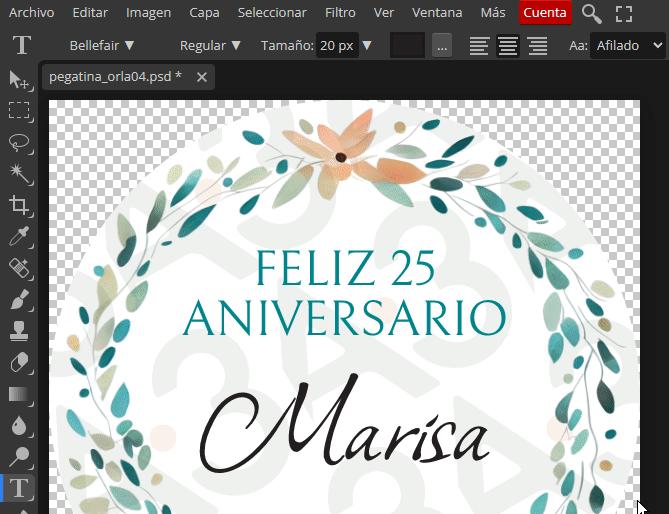Open the Capa menu
The image size is (669, 514).
pyautogui.click(x=204, y=13)
